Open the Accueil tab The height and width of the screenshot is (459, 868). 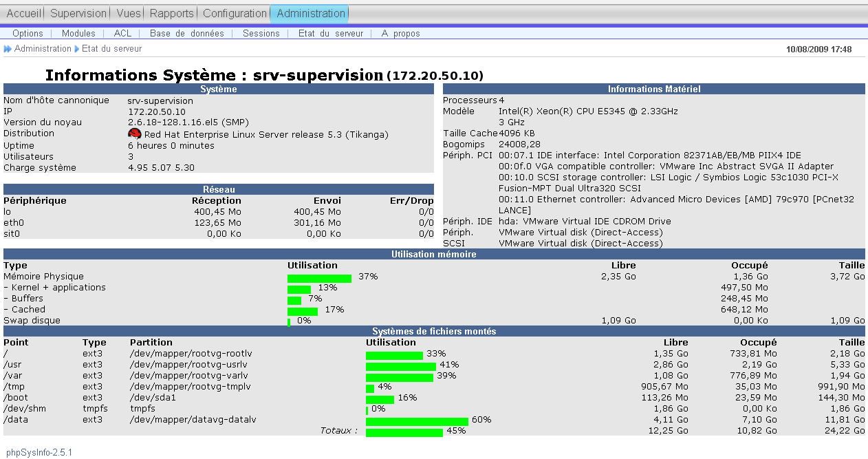(x=24, y=13)
